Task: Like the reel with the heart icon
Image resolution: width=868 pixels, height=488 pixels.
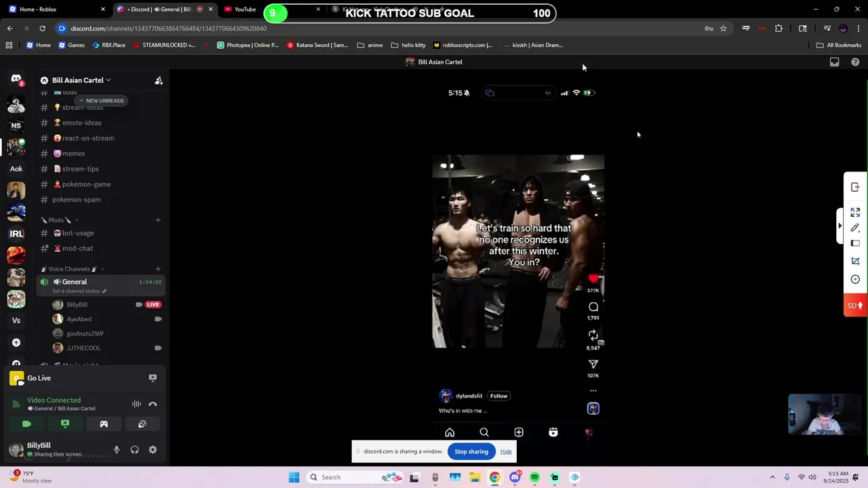Action: [593, 279]
